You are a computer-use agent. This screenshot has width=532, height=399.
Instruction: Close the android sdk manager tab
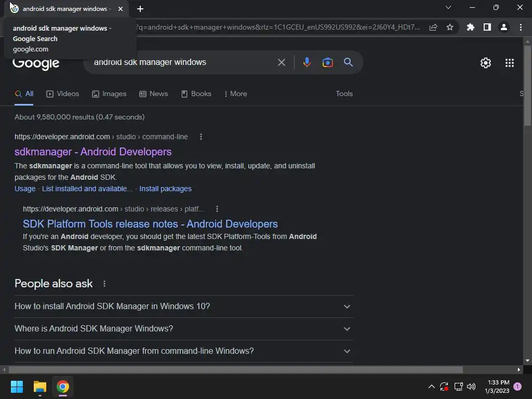(x=121, y=9)
